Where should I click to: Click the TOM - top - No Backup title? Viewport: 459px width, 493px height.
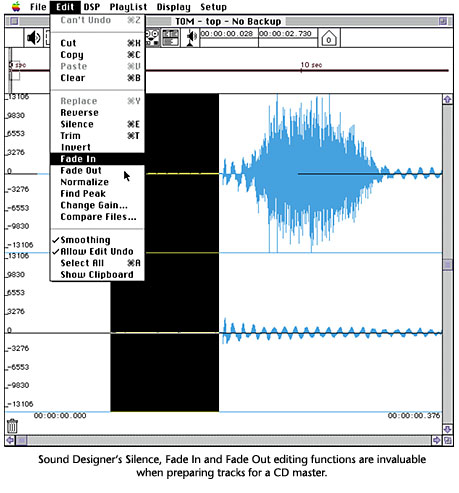click(228, 21)
